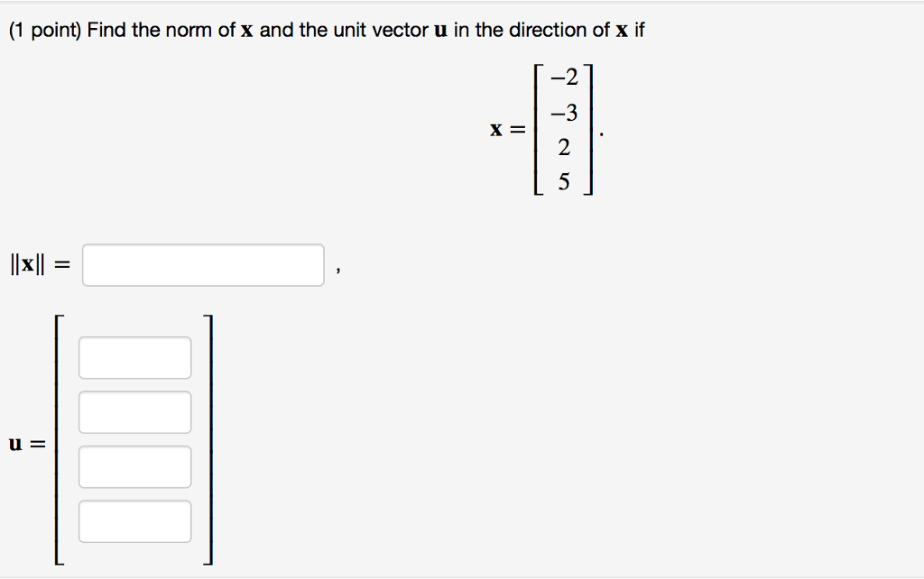
Task: Click the vector x definition with entries -2, -3, 2, 5
Action: pos(563,130)
